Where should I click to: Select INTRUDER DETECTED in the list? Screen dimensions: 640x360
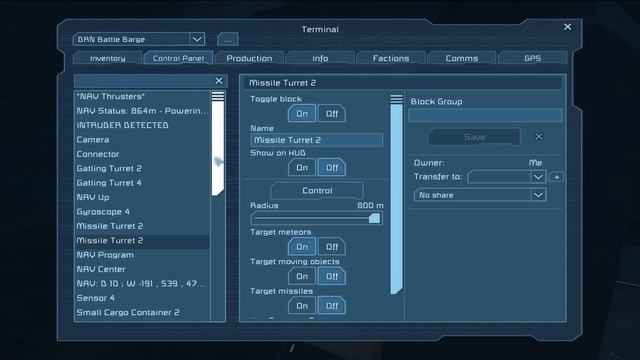click(x=142, y=125)
